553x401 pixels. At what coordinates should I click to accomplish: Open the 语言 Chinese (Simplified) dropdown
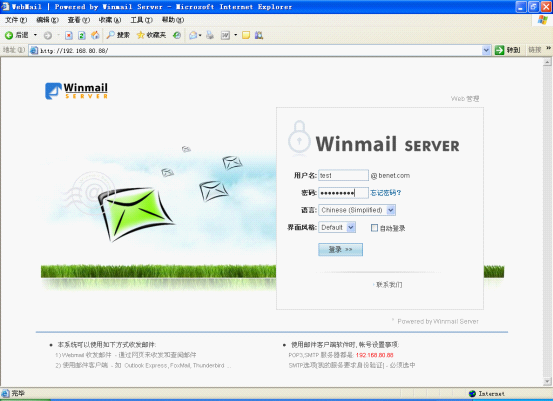pos(357,210)
